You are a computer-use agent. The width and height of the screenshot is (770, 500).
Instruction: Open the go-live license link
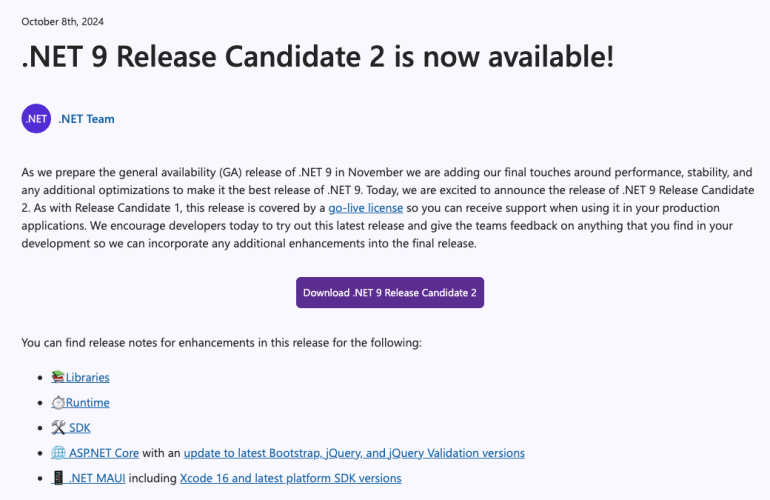pyautogui.click(x=366, y=208)
